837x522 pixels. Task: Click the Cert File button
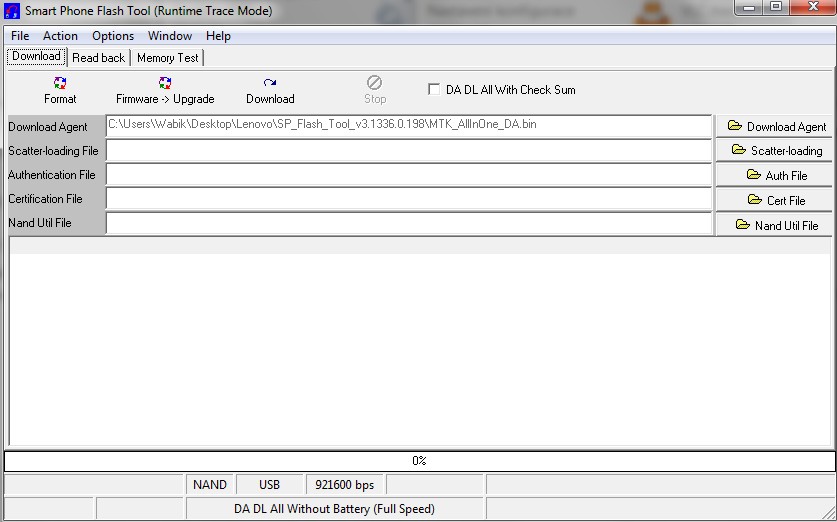click(774, 200)
